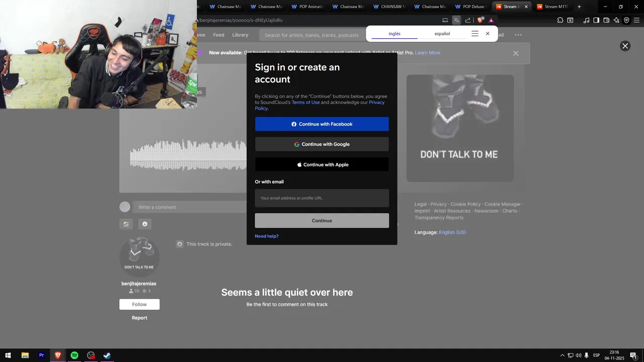Open the Brave Wallet icon
The width and height of the screenshot is (644, 362).
(606, 20)
